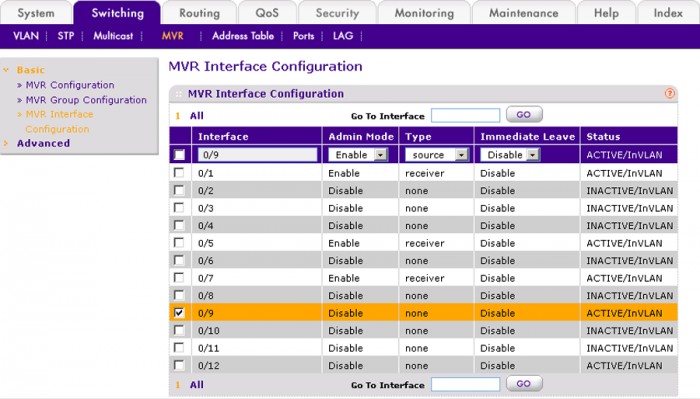This screenshot has height=399, width=700.
Task: Click the receiver type in row 0/1
Action: click(x=425, y=173)
